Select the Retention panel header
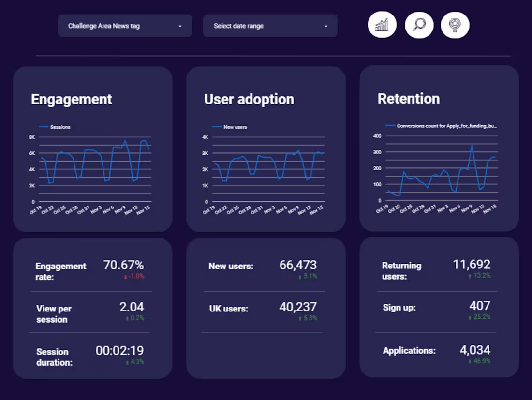532x400 pixels. click(x=409, y=98)
